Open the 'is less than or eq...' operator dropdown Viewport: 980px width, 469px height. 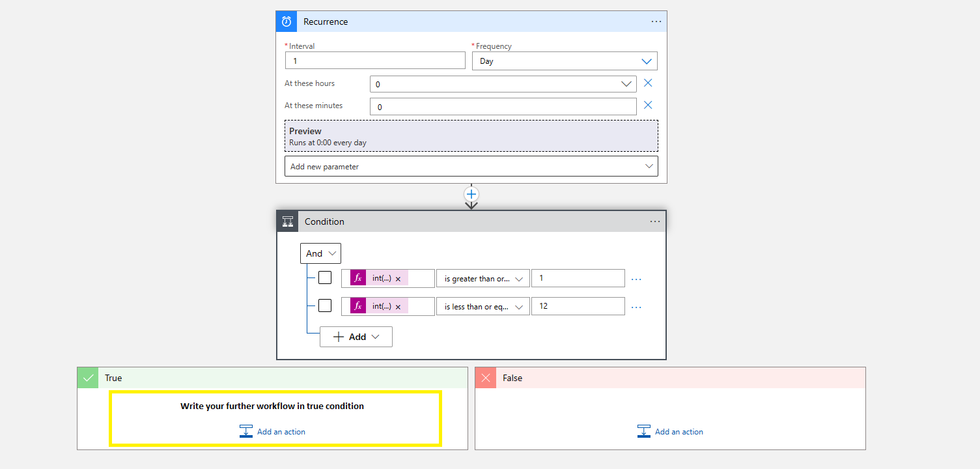point(483,306)
